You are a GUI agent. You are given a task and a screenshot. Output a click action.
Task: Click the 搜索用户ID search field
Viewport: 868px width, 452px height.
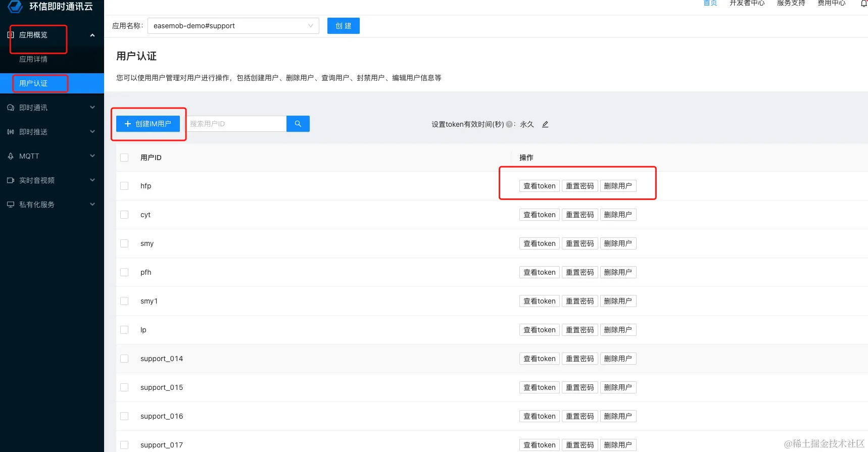click(x=236, y=124)
